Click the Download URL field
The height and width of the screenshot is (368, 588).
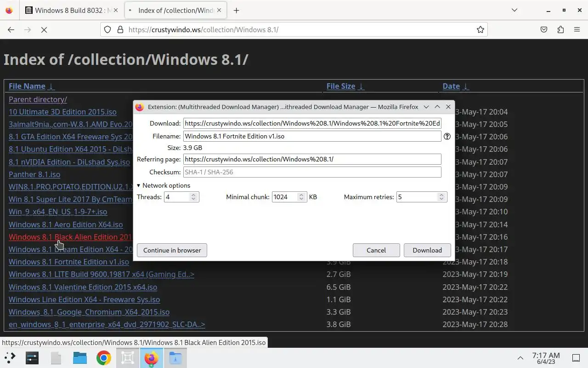pyautogui.click(x=312, y=123)
